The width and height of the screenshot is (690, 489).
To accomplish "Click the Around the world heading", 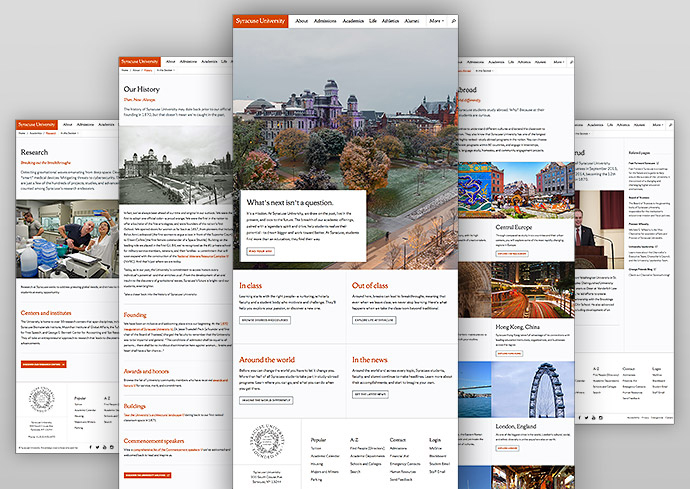I will coord(267,360).
